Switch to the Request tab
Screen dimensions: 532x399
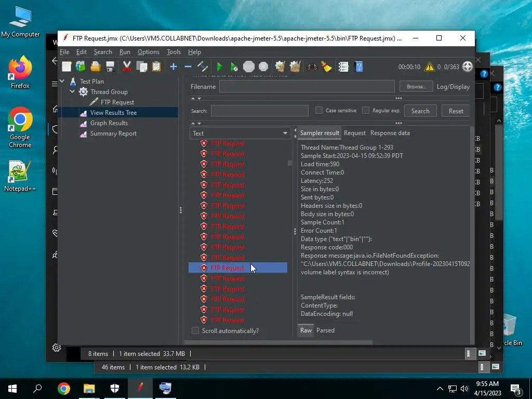pos(354,133)
